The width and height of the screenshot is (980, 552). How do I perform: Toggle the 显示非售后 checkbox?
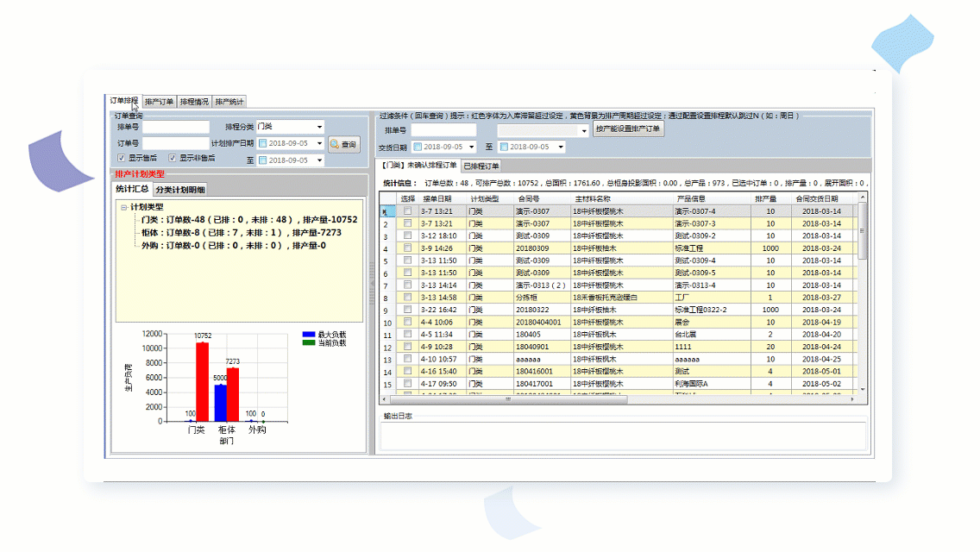point(173,158)
